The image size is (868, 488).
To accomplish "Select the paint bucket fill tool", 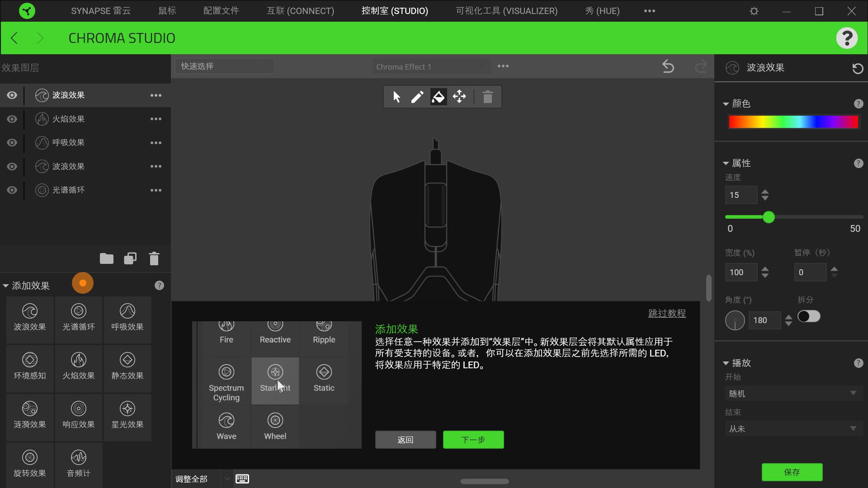I will pyautogui.click(x=438, y=96).
